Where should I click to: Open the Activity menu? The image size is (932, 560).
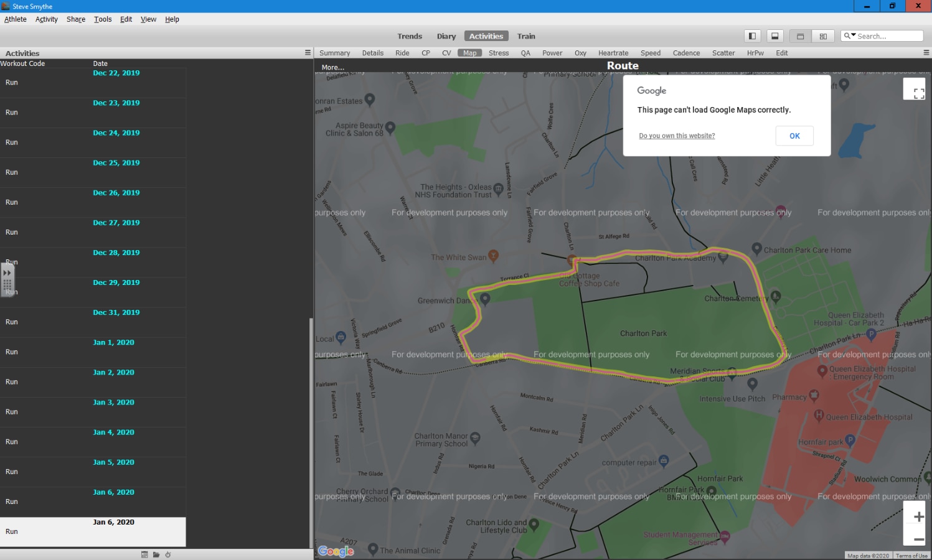(47, 19)
